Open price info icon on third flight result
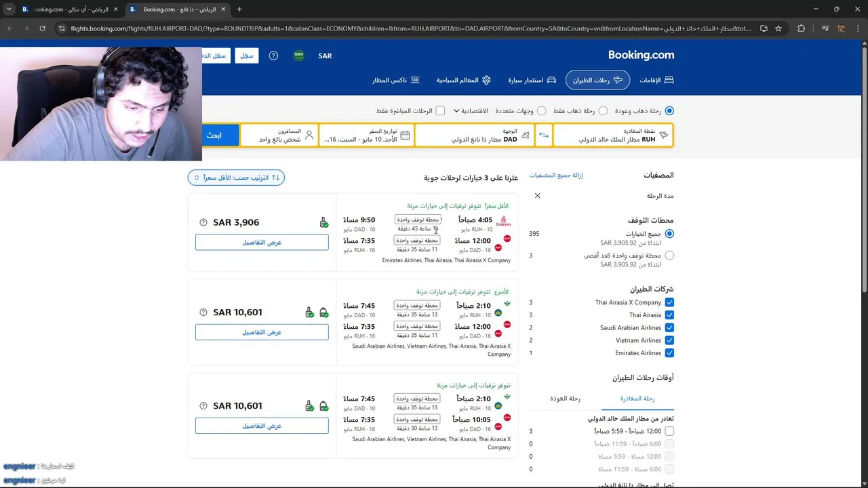 (x=203, y=406)
